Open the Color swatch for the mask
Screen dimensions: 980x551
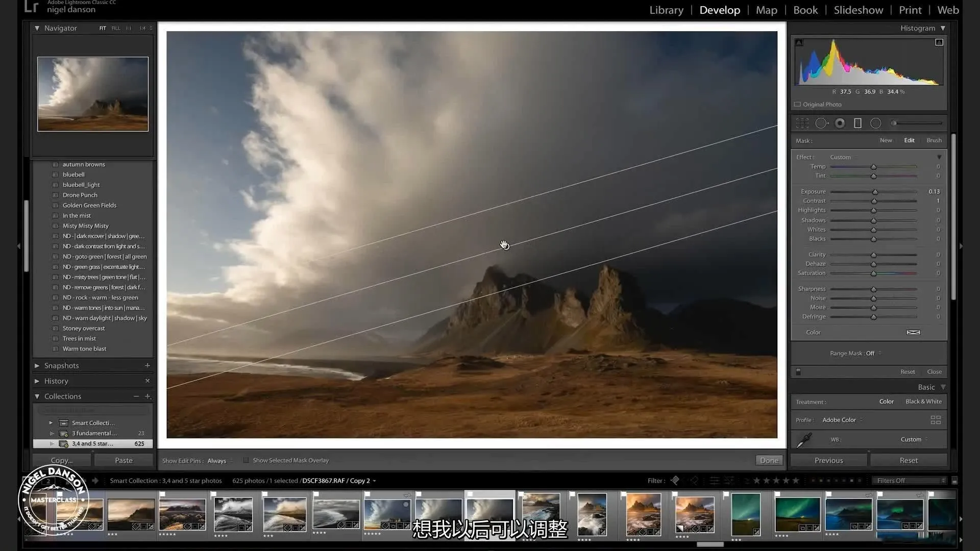[913, 332]
